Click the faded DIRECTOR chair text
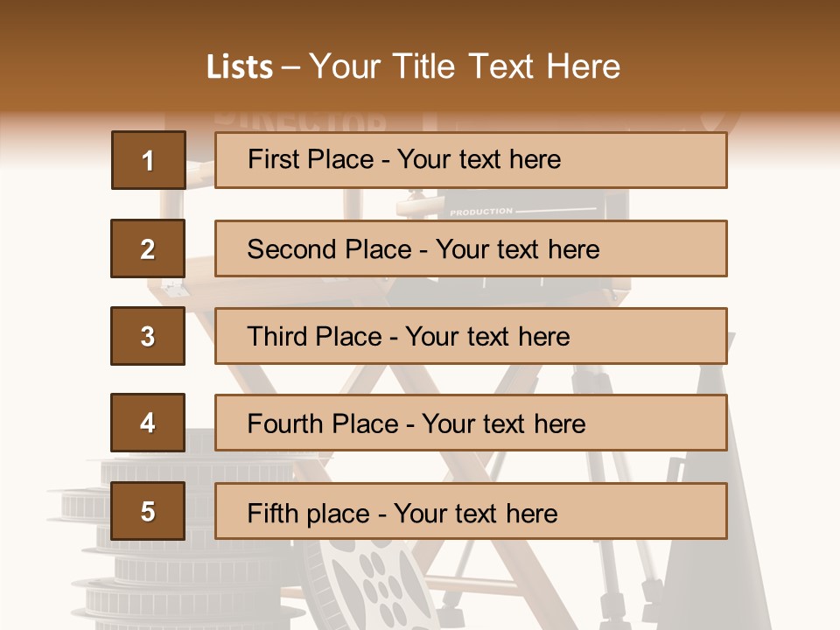 300,122
